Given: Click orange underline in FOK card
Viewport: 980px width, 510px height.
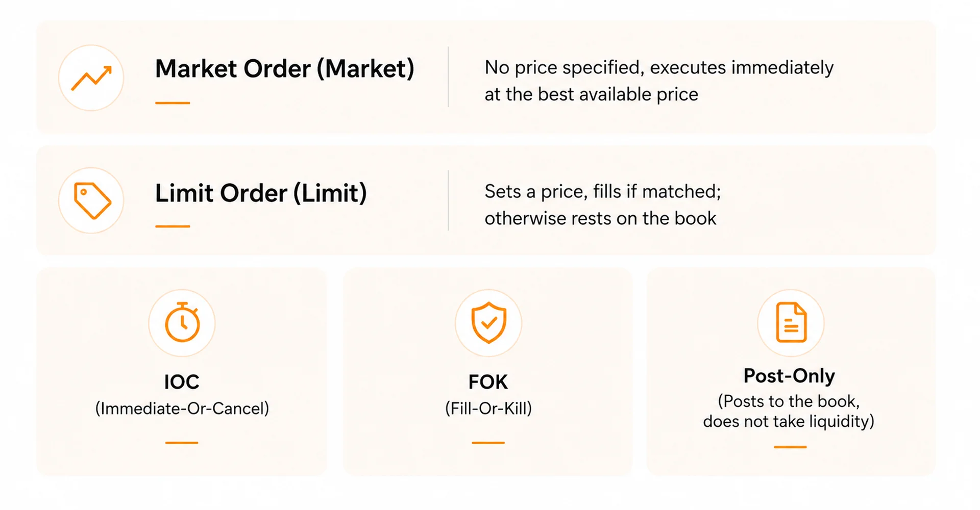Looking at the screenshot, I should (488, 443).
